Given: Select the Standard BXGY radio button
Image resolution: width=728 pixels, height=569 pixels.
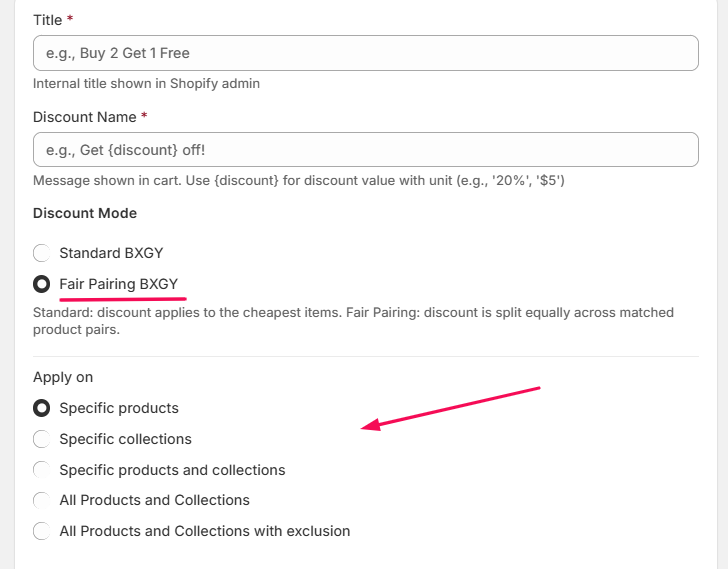Looking at the screenshot, I should [x=41, y=253].
